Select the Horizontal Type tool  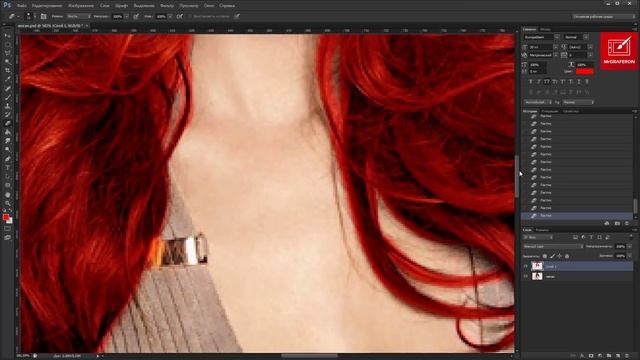[7, 168]
